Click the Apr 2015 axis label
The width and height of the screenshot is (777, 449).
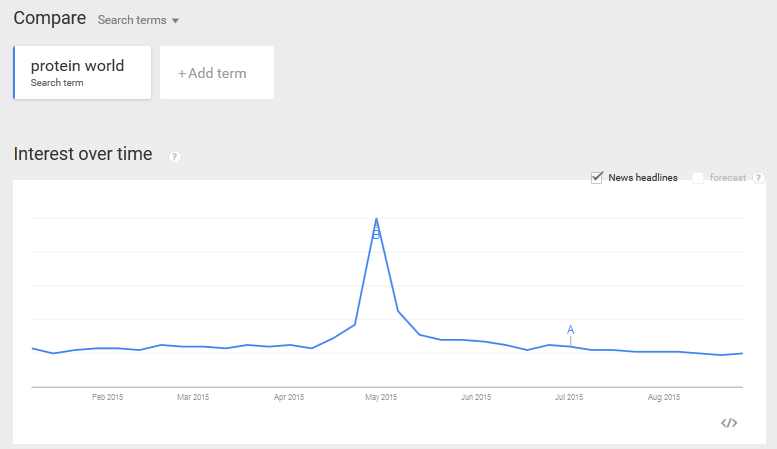(288, 397)
